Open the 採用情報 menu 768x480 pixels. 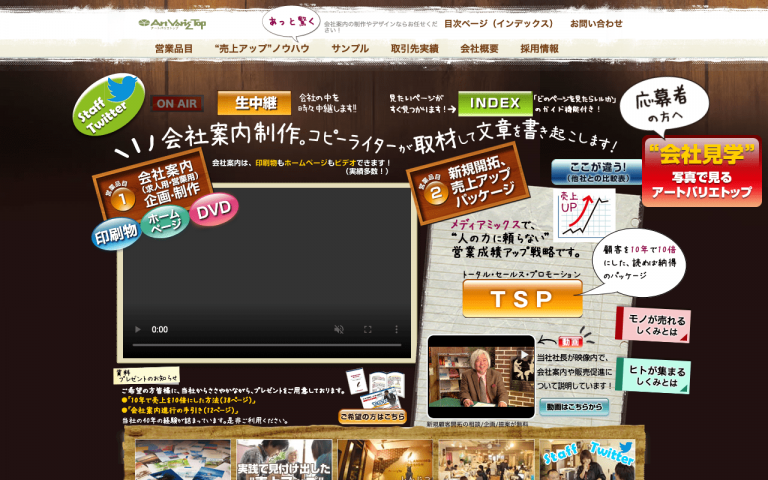click(539, 48)
